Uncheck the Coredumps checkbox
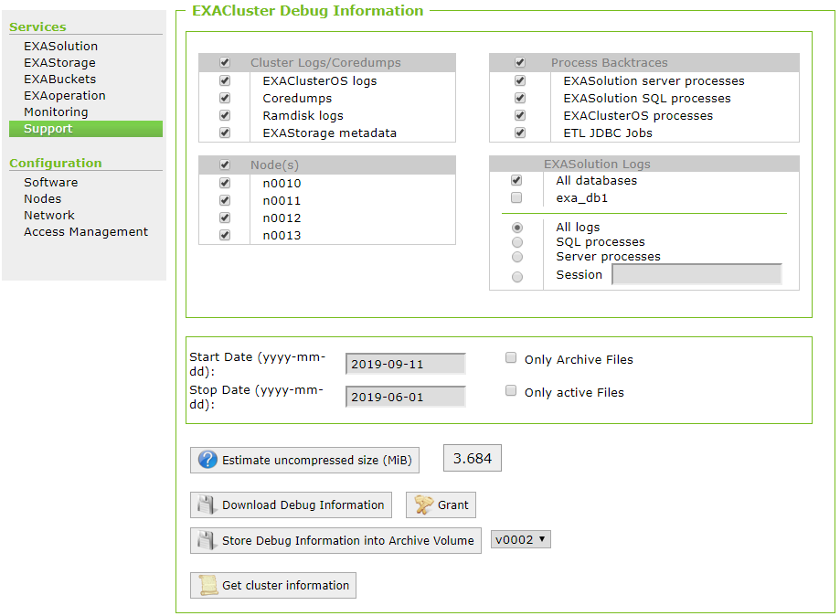The height and width of the screenshot is (616, 840). (225, 98)
